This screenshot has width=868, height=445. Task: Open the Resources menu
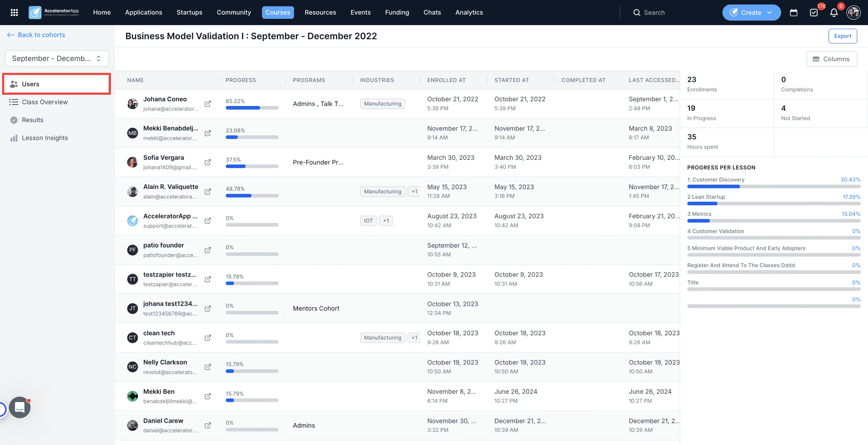click(x=320, y=12)
